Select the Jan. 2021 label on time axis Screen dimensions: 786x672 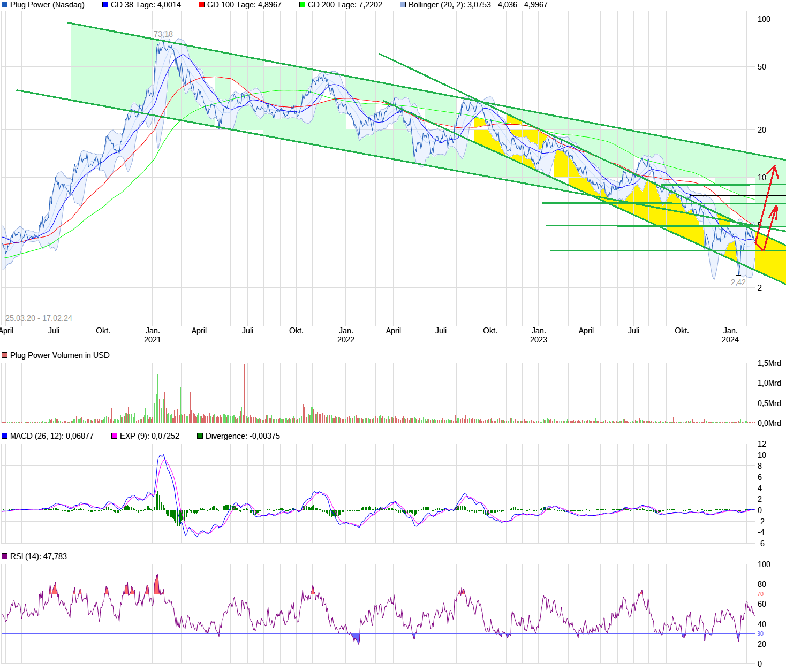click(153, 335)
